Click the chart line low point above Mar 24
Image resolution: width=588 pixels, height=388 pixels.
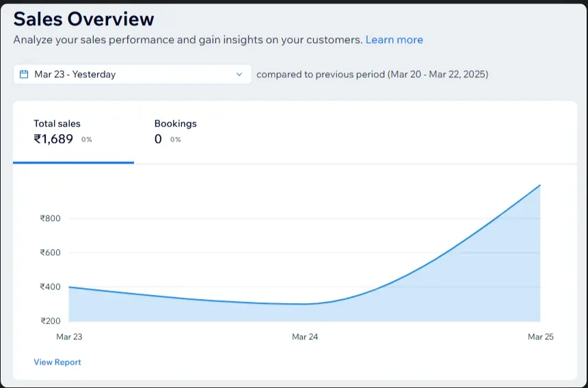pyautogui.click(x=305, y=304)
